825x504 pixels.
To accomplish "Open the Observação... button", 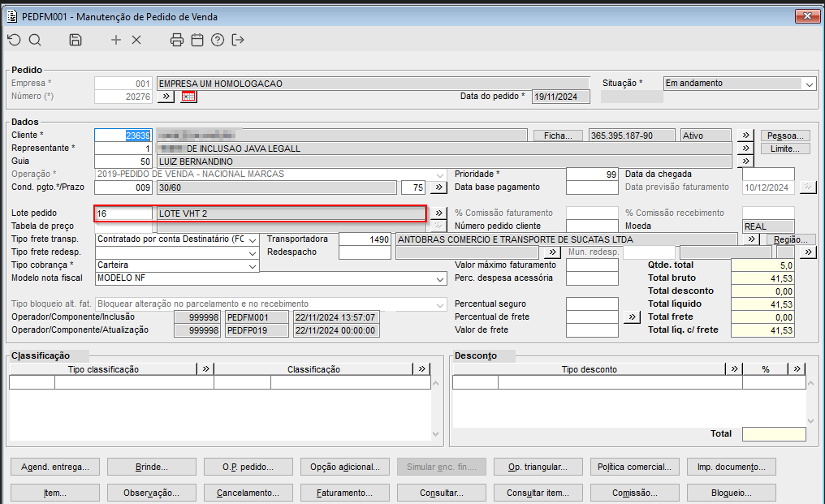I will [x=152, y=493].
